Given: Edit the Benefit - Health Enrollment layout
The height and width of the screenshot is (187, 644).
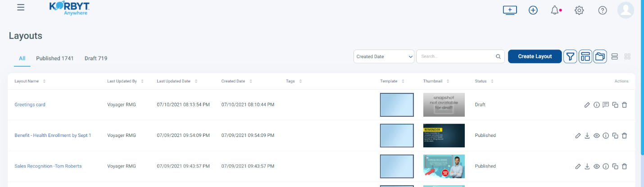Looking at the screenshot, I should click(578, 135).
